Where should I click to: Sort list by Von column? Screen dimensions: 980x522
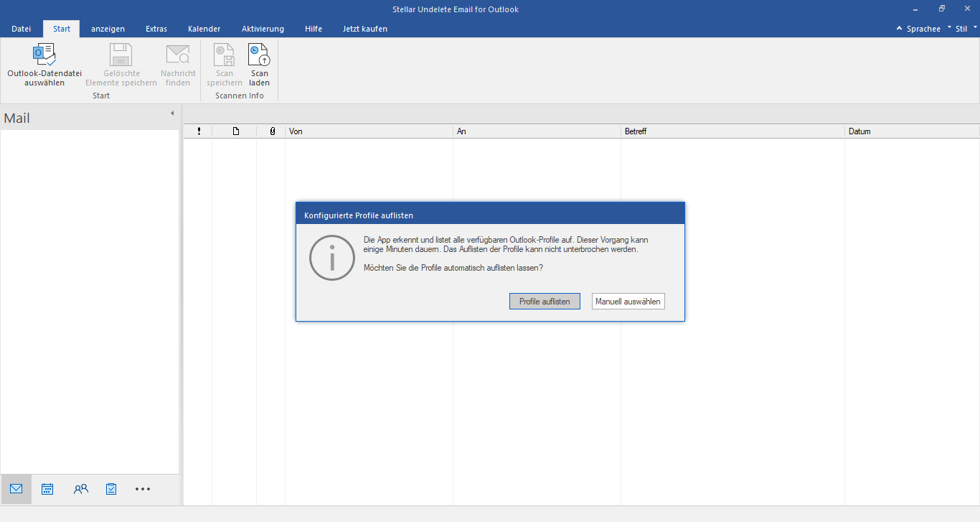369,131
